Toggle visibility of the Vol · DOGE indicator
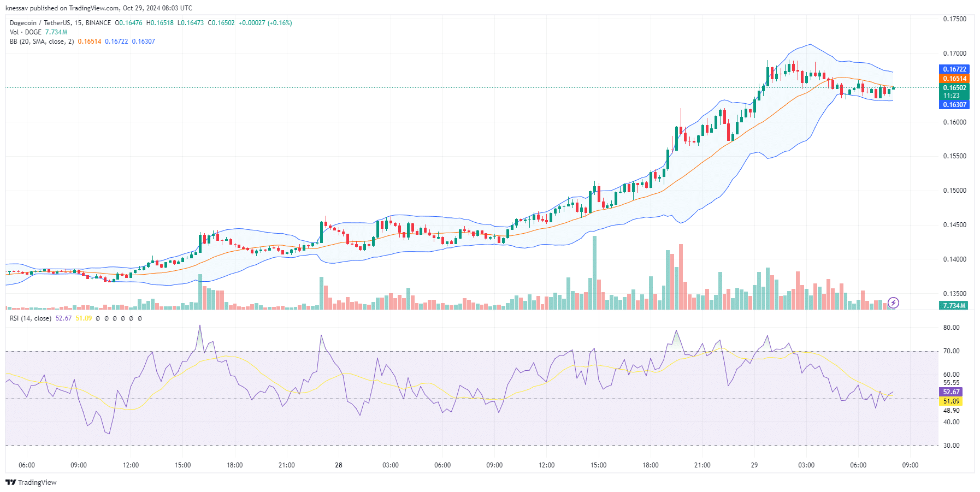980x492 pixels. tap(25, 32)
